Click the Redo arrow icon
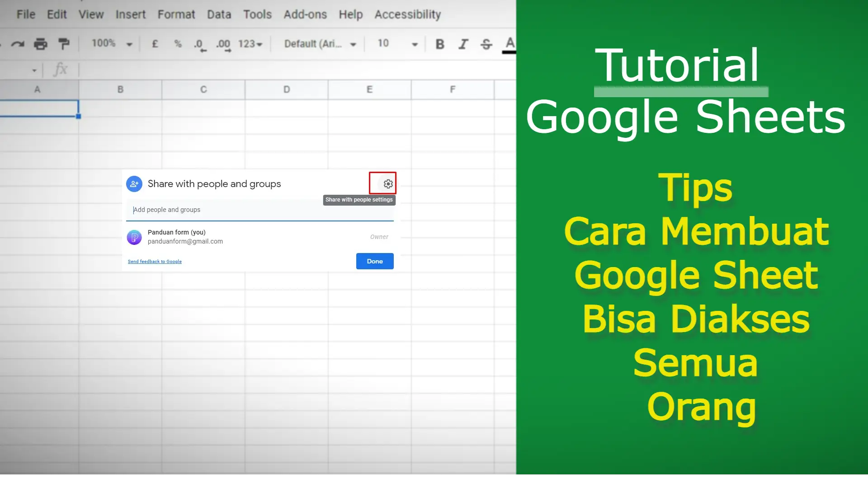The height and width of the screenshot is (488, 868). point(18,44)
